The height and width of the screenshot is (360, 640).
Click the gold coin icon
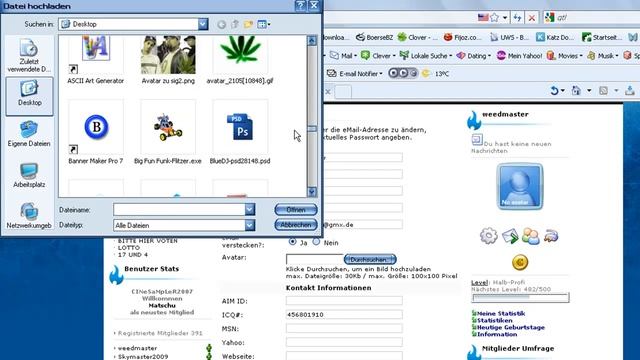click(520, 262)
